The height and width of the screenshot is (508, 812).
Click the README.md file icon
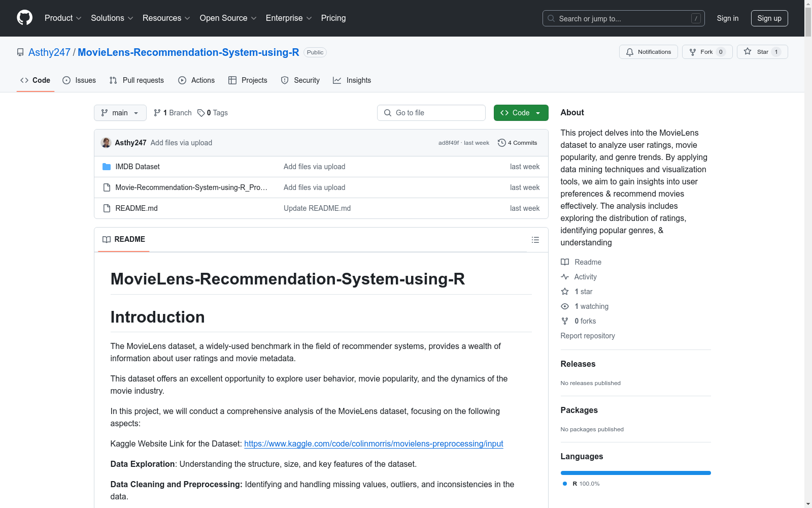click(x=107, y=208)
